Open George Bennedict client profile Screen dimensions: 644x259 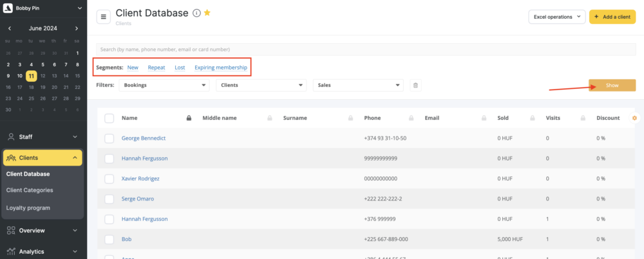click(x=144, y=138)
